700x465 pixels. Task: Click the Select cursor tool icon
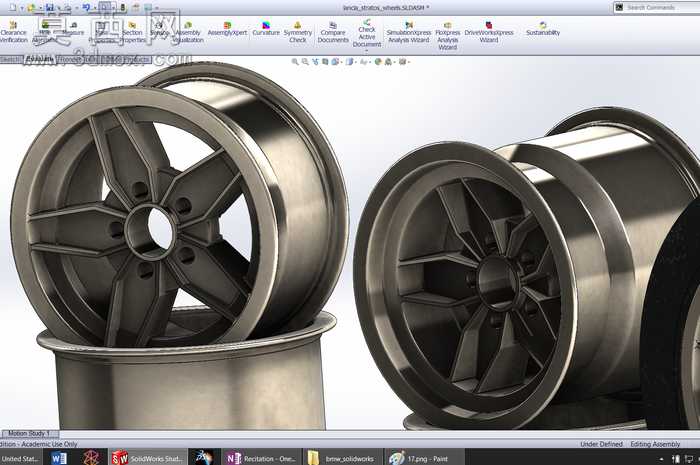coord(104,8)
